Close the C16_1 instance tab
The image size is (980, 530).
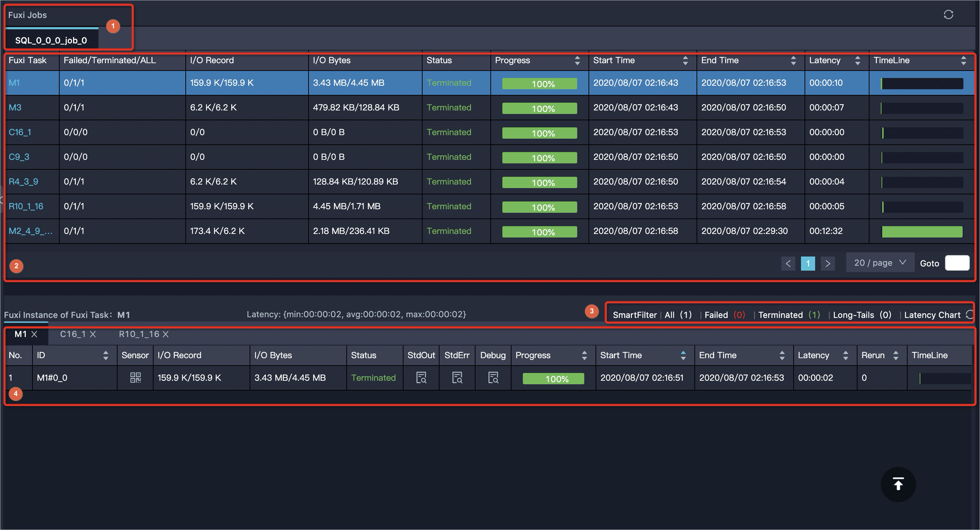tap(93, 334)
